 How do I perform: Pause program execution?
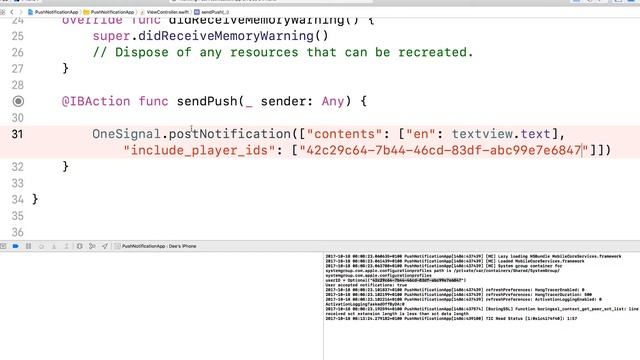29,246
